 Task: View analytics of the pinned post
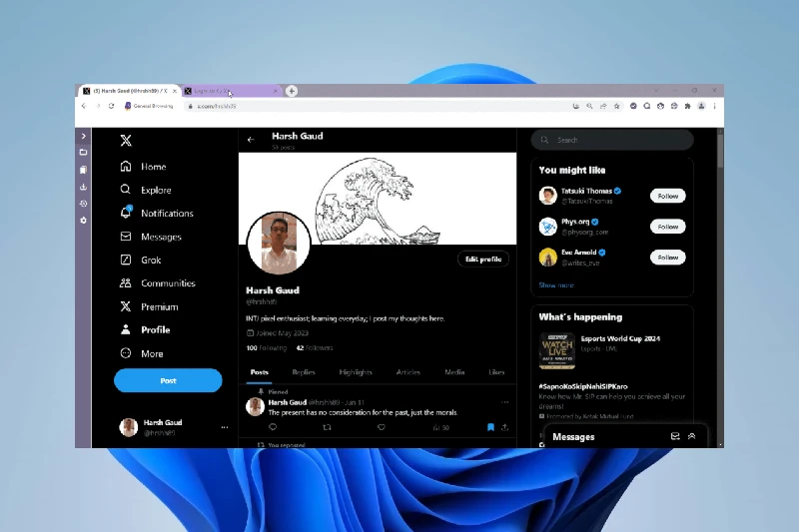pyautogui.click(x=440, y=427)
